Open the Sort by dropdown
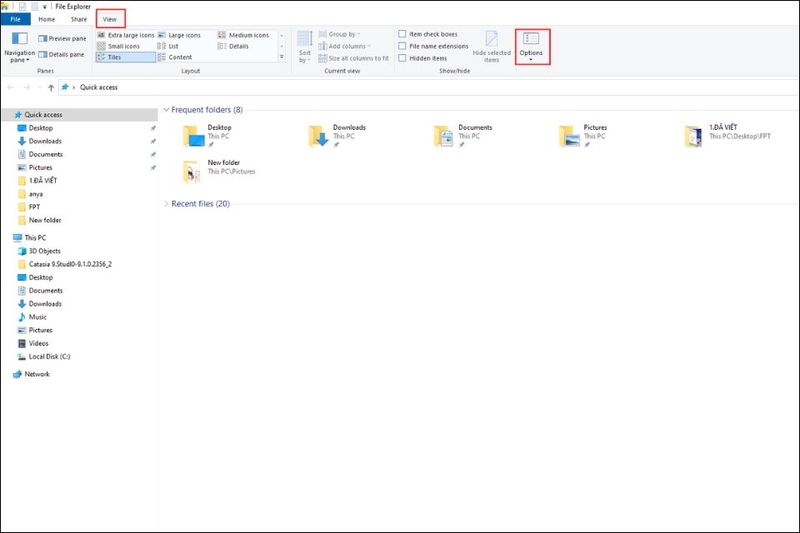This screenshot has width=800, height=533. click(305, 47)
